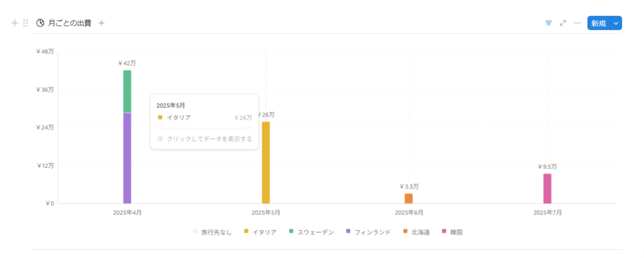Screen dimensions: 644x258
Task: Expand chart to full page with arrows icon
Action: tap(563, 23)
